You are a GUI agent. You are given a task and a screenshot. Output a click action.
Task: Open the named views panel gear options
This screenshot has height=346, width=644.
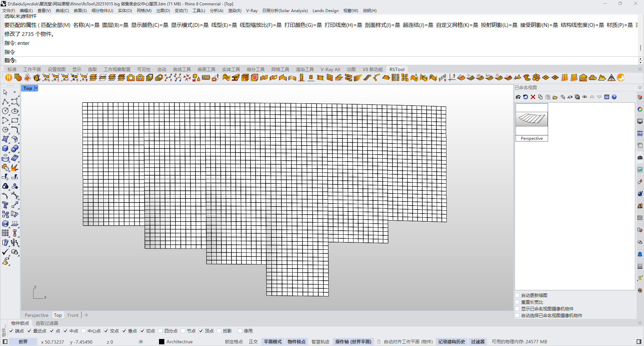pos(640,88)
